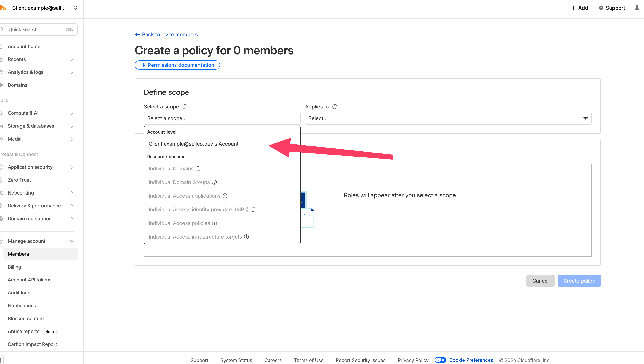Open the user profile icon in header
Image resolution: width=644 pixels, height=364 pixels.
tap(637, 8)
